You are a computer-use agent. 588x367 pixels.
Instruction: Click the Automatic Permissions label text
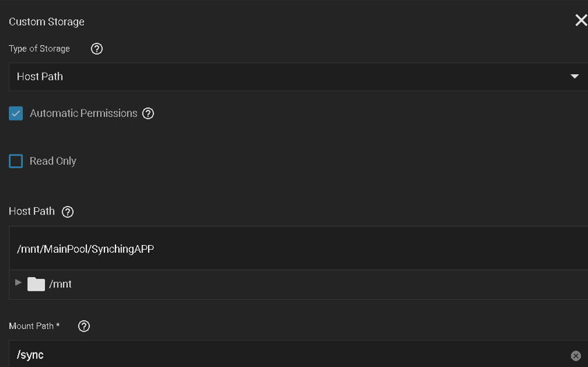coord(83,114)
